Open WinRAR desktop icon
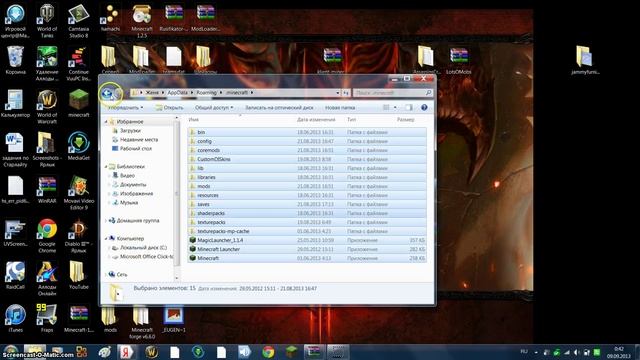This screenshot has width=640, height=360. (47, 189)
